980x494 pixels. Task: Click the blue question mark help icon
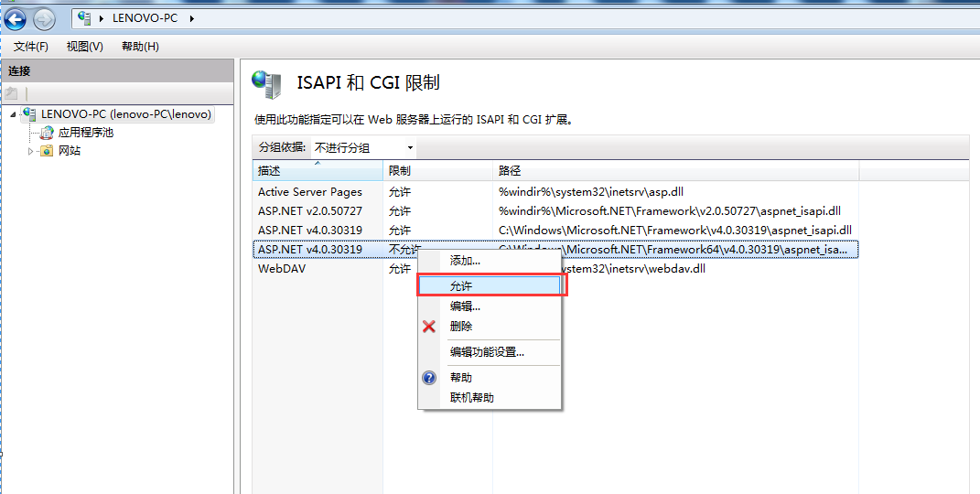coord(429,378)
